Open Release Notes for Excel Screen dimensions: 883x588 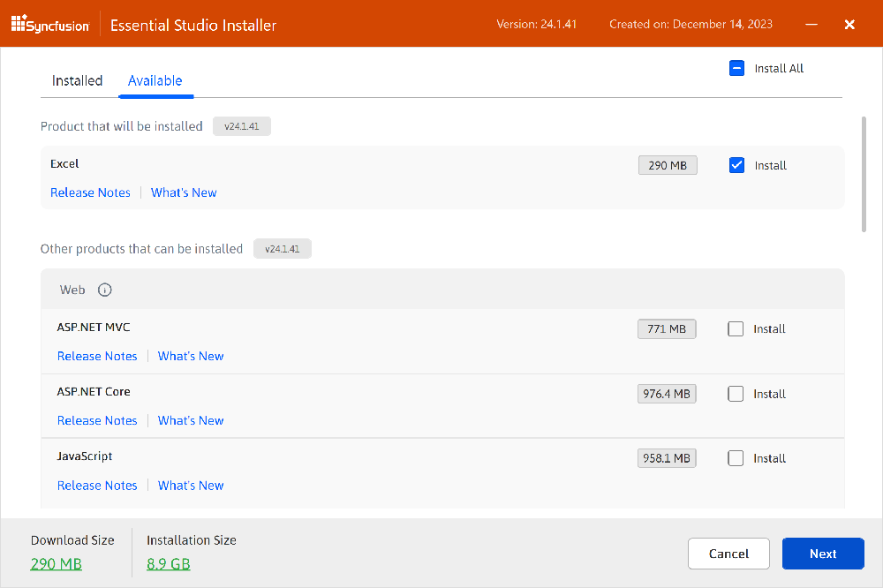coord(90,192)
